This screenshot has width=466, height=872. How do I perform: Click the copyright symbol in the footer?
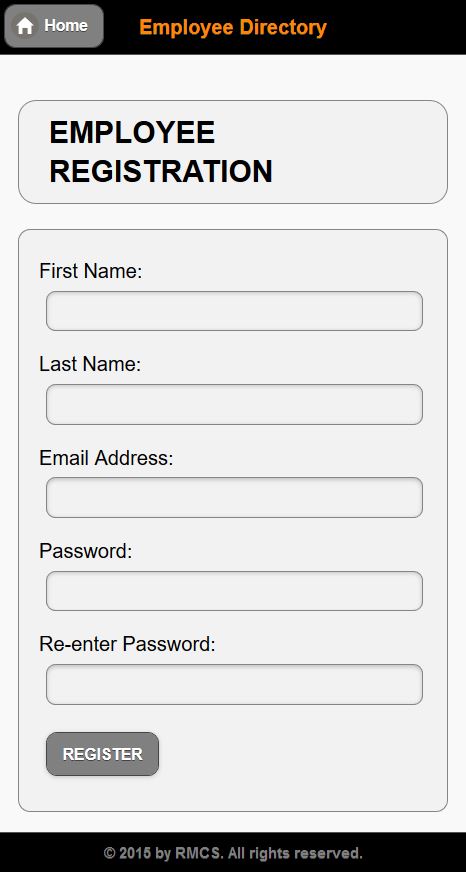110,853
